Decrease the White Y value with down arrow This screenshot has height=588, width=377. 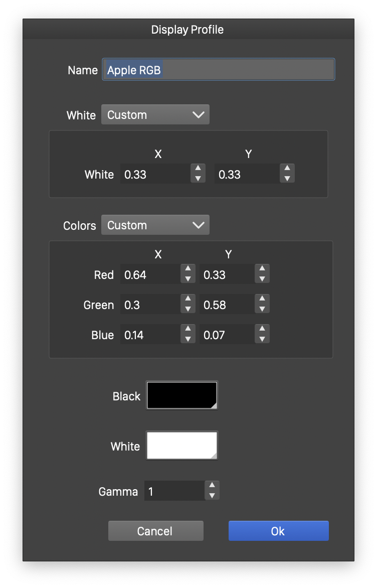(x=287, y=179)
